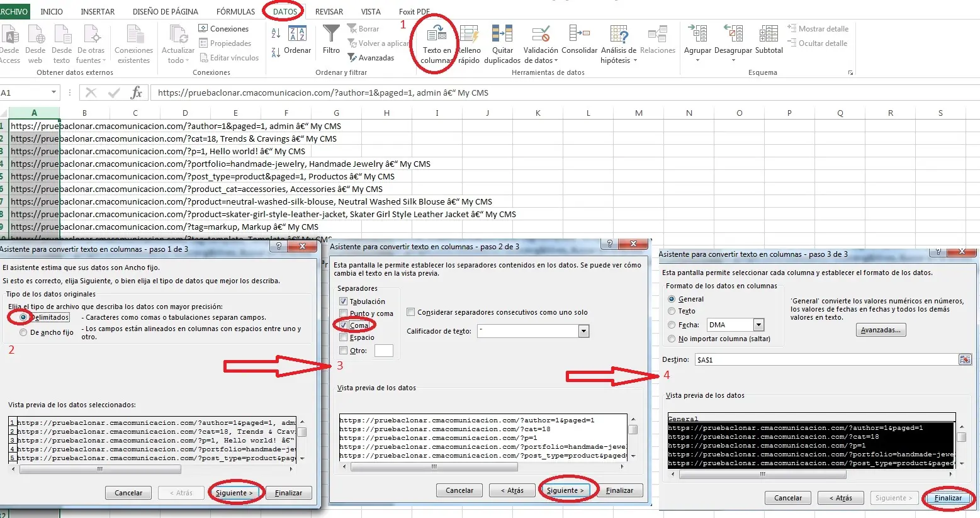Click Siguiente in the step 2 dialog
Viewport: 980px width, 518px height.
[x=565, y=490]
